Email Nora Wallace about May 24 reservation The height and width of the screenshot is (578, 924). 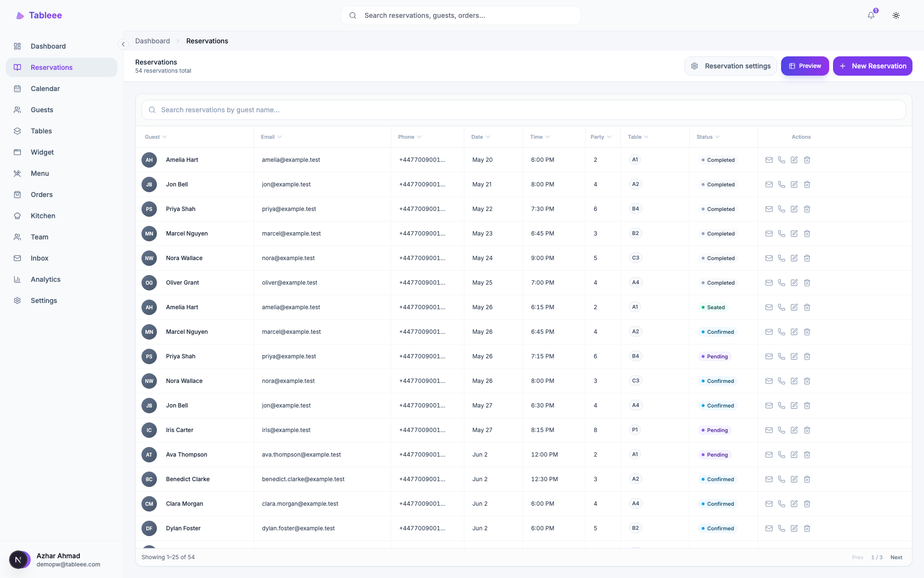(x=769, y=258)
